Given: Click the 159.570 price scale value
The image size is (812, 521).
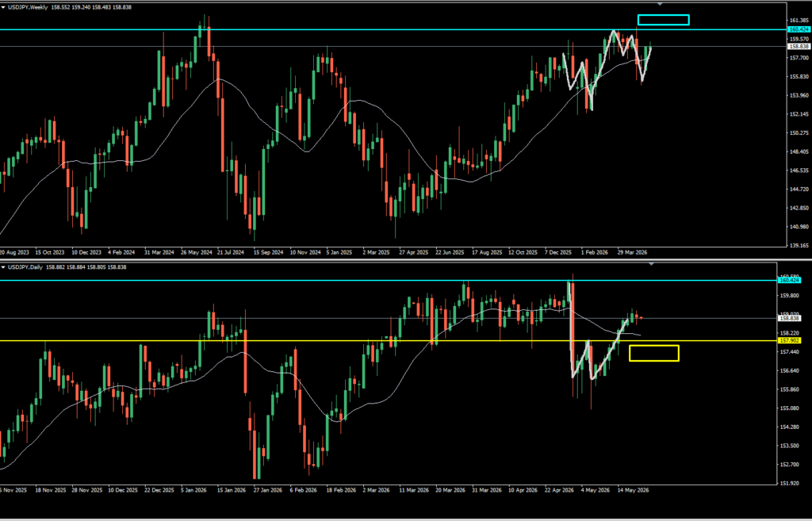Looking at the screenshot, I should click(799, 39).
